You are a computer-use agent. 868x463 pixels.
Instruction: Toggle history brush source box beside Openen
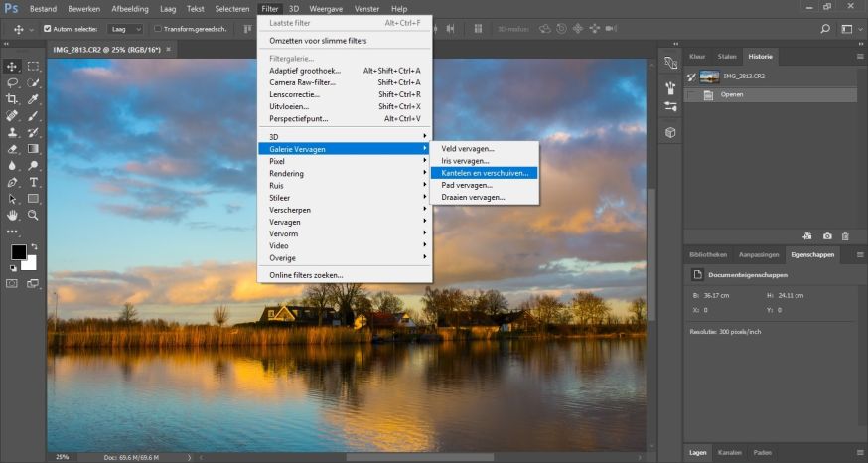pyautogui.click(x=691, y=95)
